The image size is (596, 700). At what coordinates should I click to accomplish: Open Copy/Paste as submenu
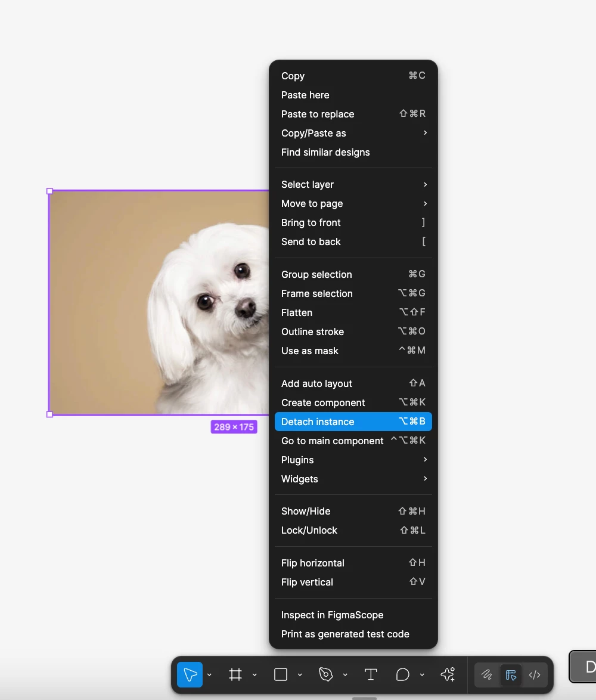[353, 133]
